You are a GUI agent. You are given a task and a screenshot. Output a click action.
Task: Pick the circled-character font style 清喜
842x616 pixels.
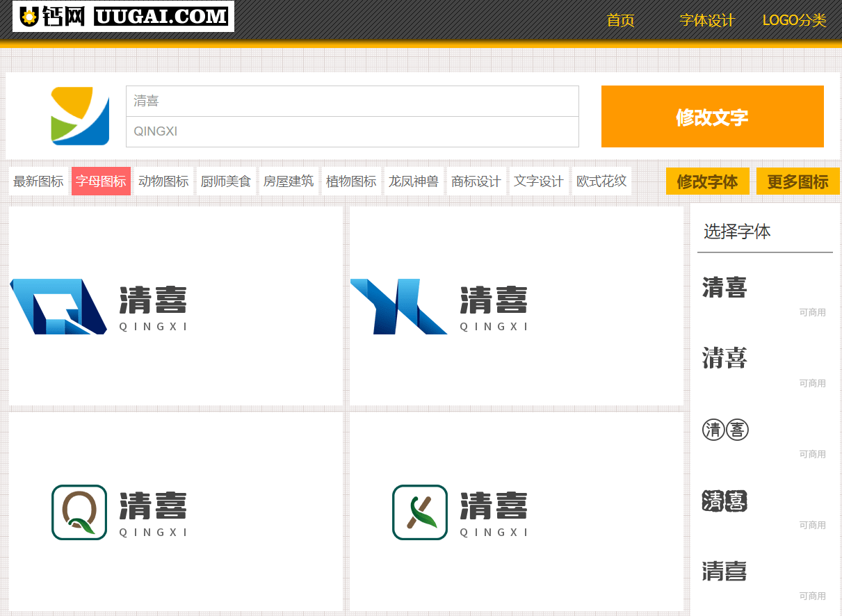coord(725,430)
